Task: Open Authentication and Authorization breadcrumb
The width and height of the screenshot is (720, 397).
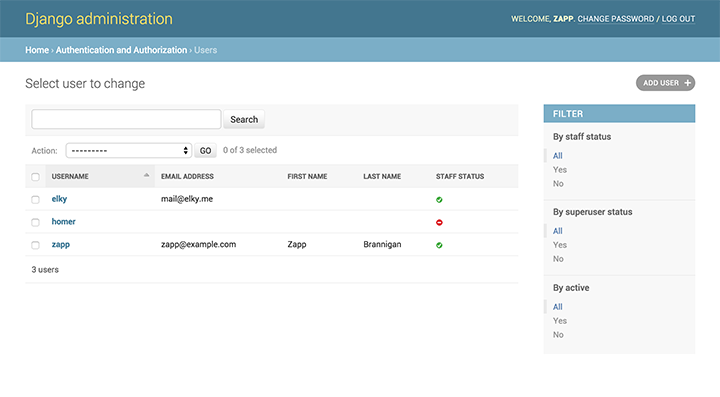Action: (121, 50)
